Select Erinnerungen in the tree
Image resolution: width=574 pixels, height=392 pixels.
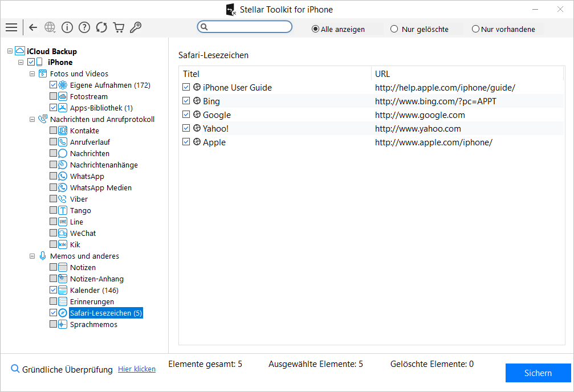pos(92,301)
